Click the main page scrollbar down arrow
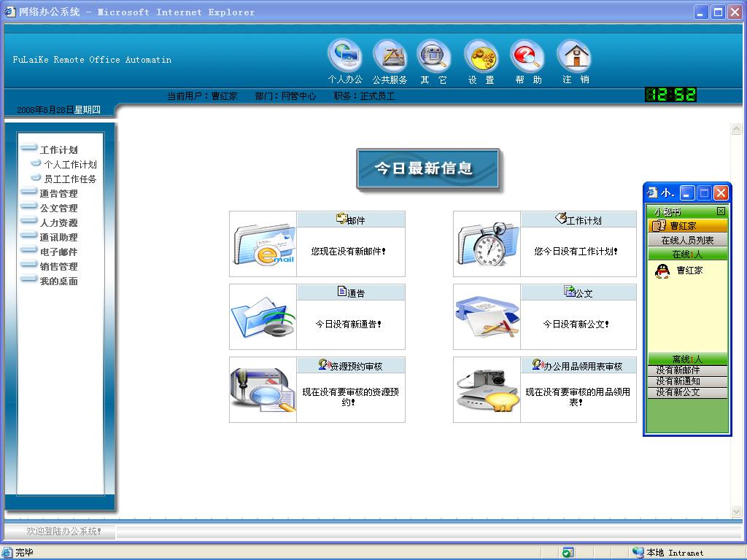Viewport: 747px width, 560px height. tap(736, 511)
